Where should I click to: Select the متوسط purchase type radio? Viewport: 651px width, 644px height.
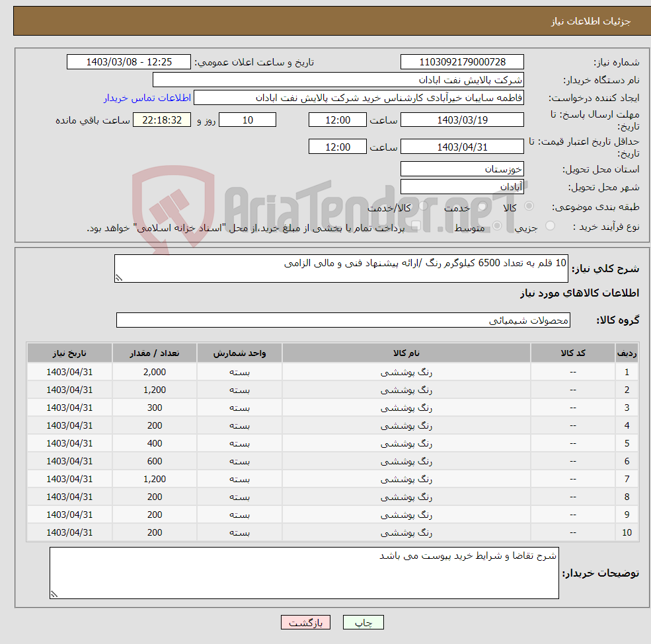[497, 226]
